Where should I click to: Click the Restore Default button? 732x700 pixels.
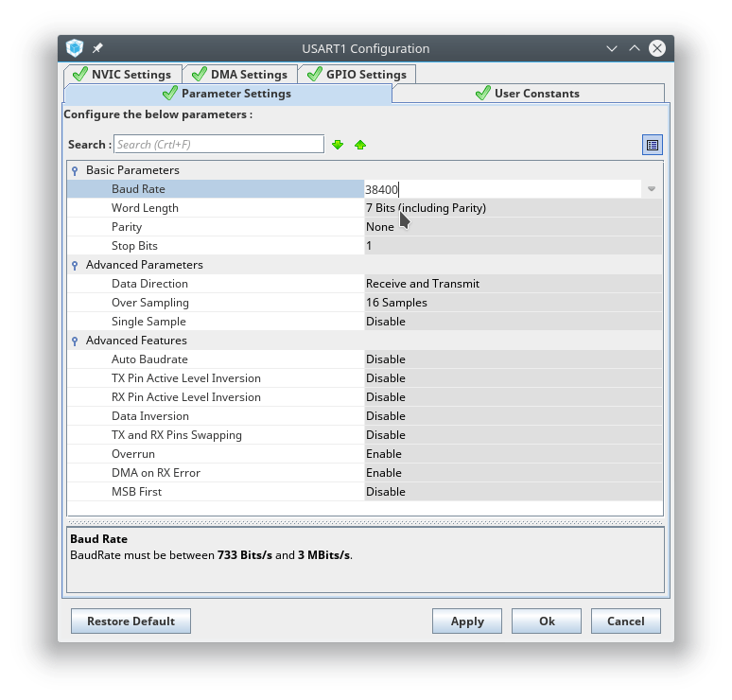click(x=131, y=621)
